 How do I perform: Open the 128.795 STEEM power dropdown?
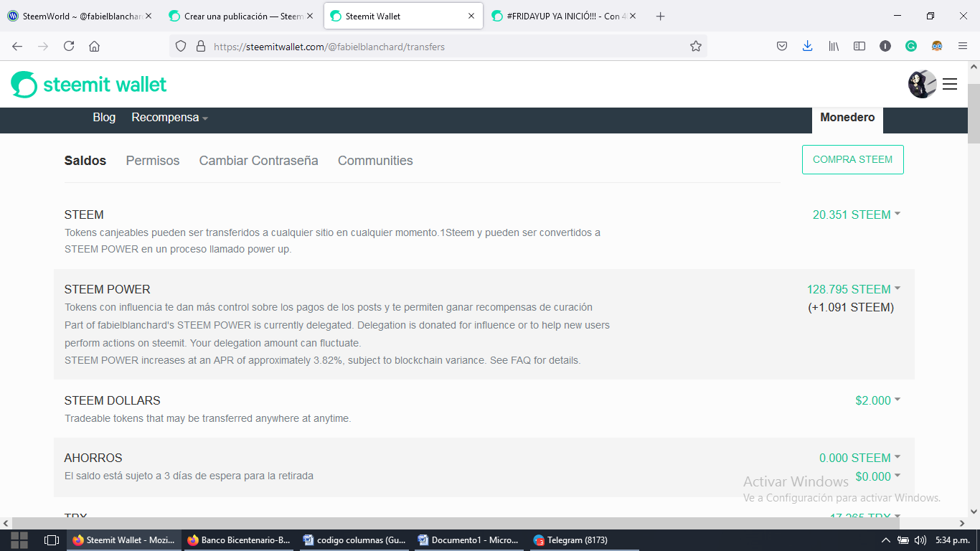coord(854,289)
